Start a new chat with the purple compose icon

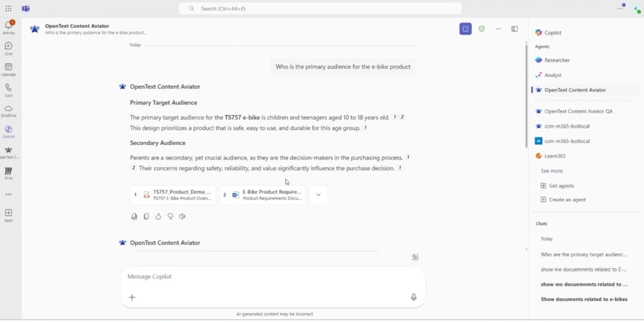465,28
